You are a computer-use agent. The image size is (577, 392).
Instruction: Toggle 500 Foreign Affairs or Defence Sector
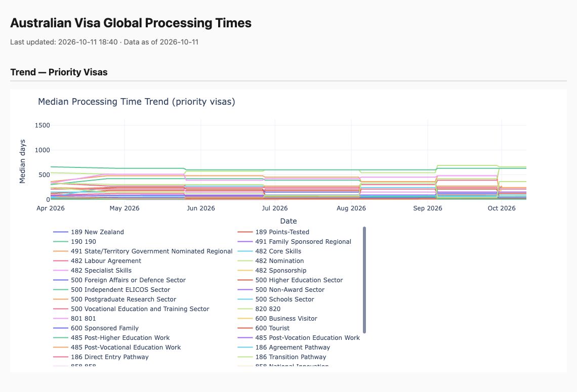tap(119, 280)
